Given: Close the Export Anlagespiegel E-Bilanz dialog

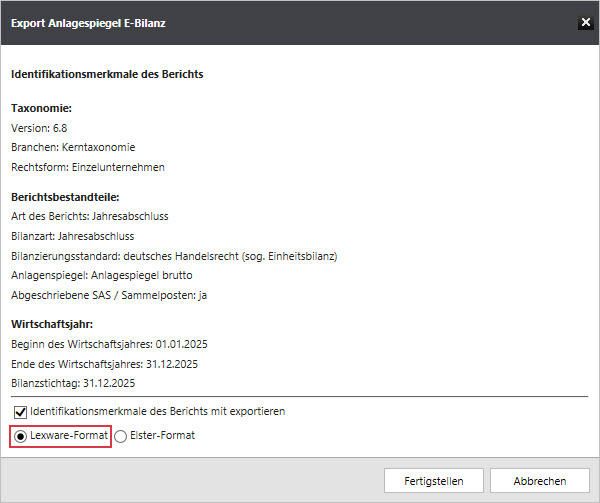Looking at the screenshot, I should pyautogui.click(x=585, y=22).
